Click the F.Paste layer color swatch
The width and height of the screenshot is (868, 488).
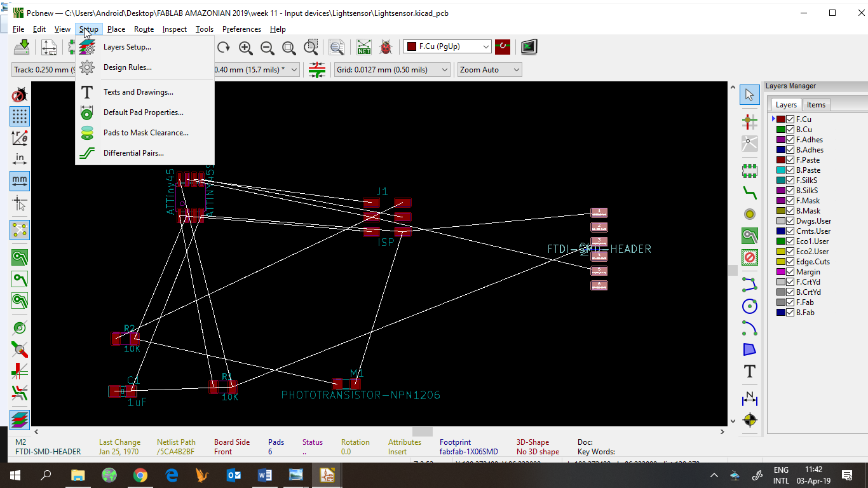[x=781, y=160]
